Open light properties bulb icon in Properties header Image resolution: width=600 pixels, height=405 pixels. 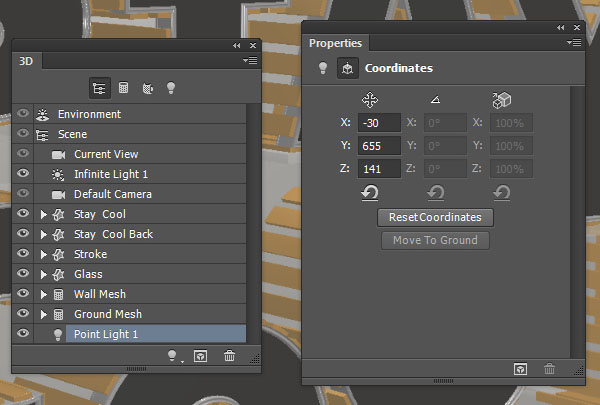point(323,69)
